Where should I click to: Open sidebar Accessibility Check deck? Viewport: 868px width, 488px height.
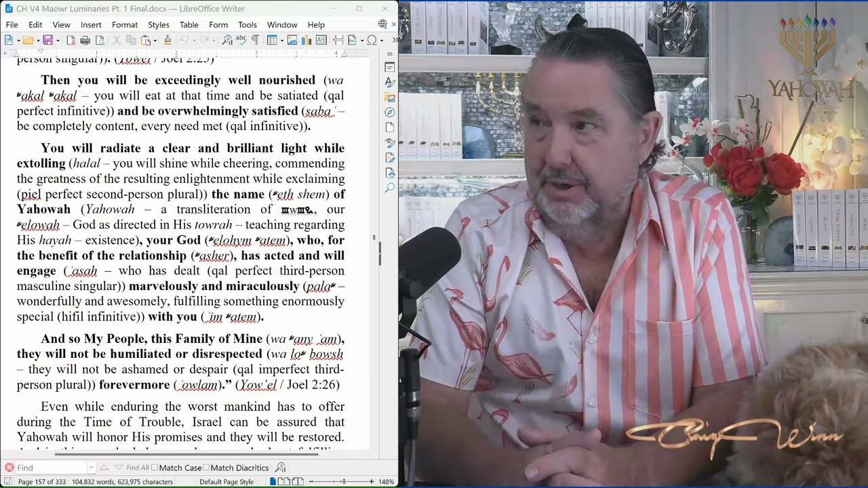[390, 173]
